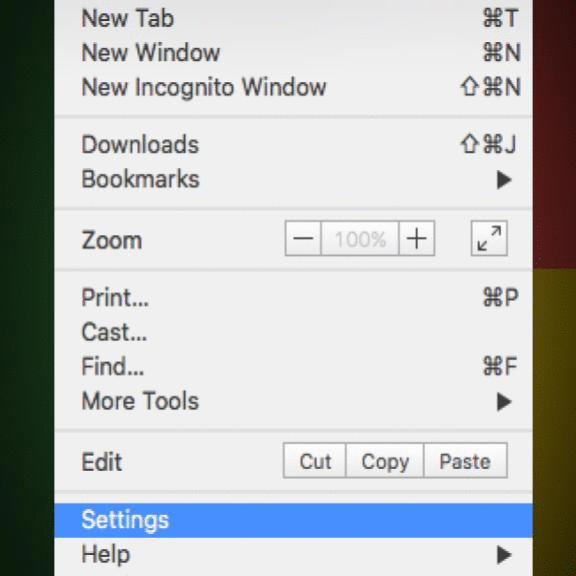The height and width of the screenshot is (576, 576).
Task: Click the fullscreen icon beside Zoom
Action: coord(489,238)
